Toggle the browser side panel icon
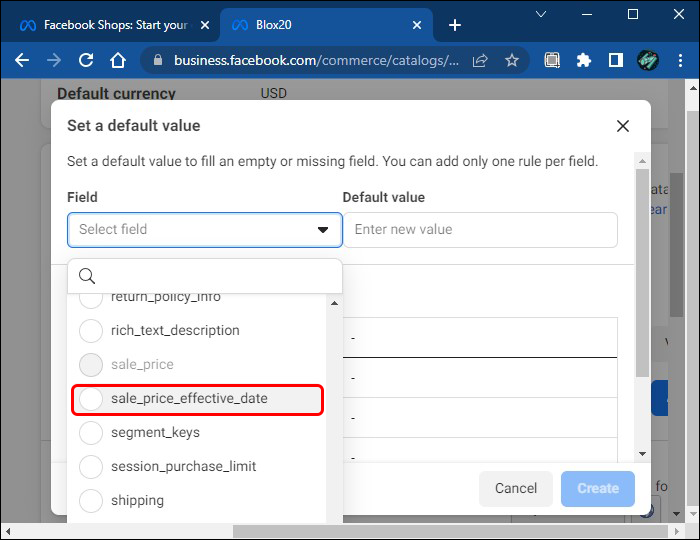This screenshot has width=700, height=540. point(616,60)
